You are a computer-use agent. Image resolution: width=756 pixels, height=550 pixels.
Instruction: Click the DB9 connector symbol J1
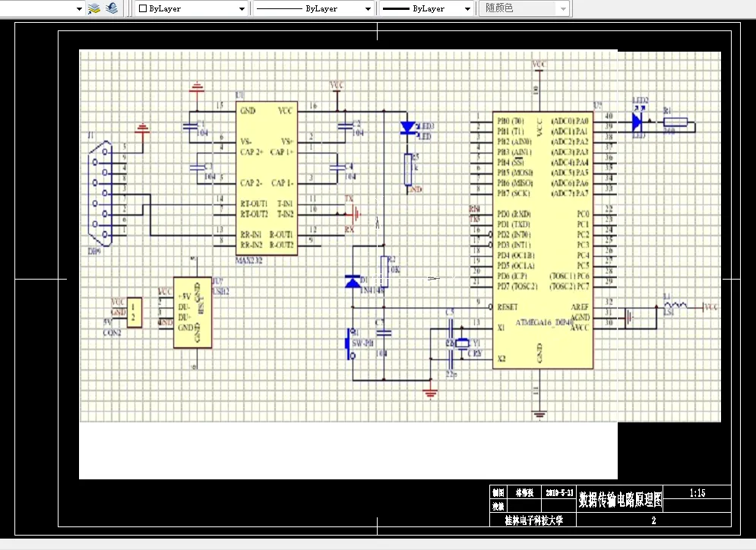[100, 194]
